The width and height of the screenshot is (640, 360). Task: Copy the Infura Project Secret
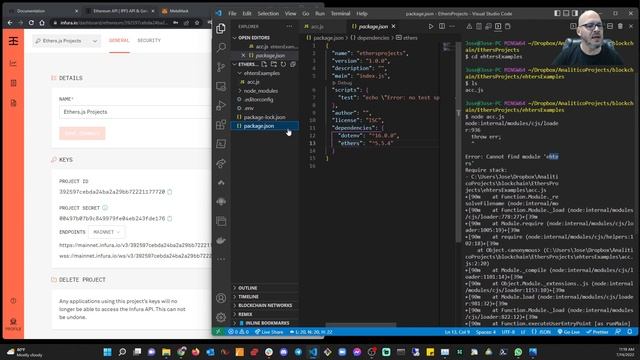tap(170, 218)
